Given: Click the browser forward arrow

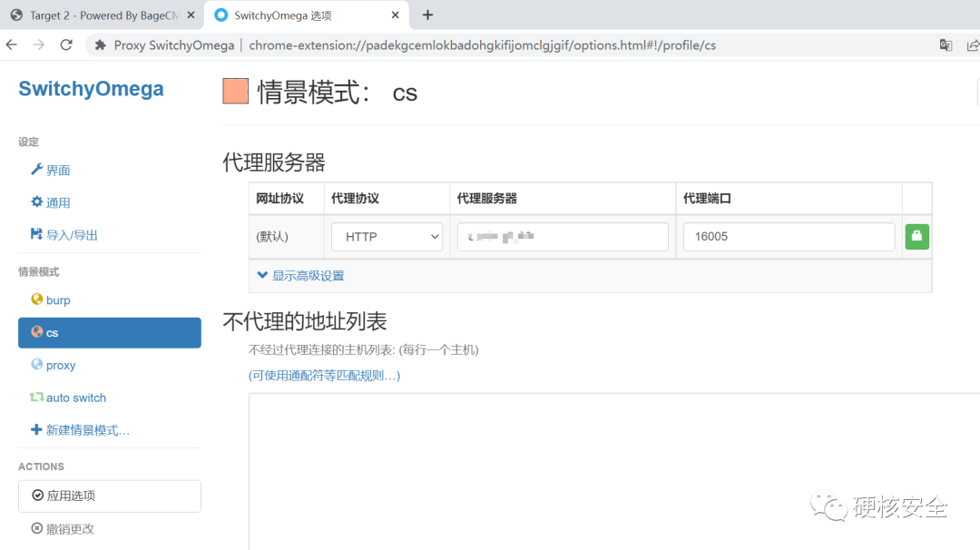Looking at the screenshot, I should (39, 45).
